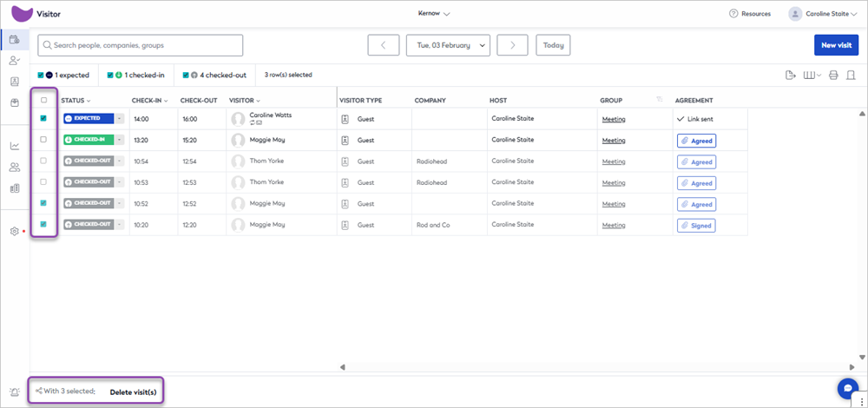Click the search people, companies, groups field
Image resolution: width=868 pixels, height=408 pixels.
click(x=141, y=45)
